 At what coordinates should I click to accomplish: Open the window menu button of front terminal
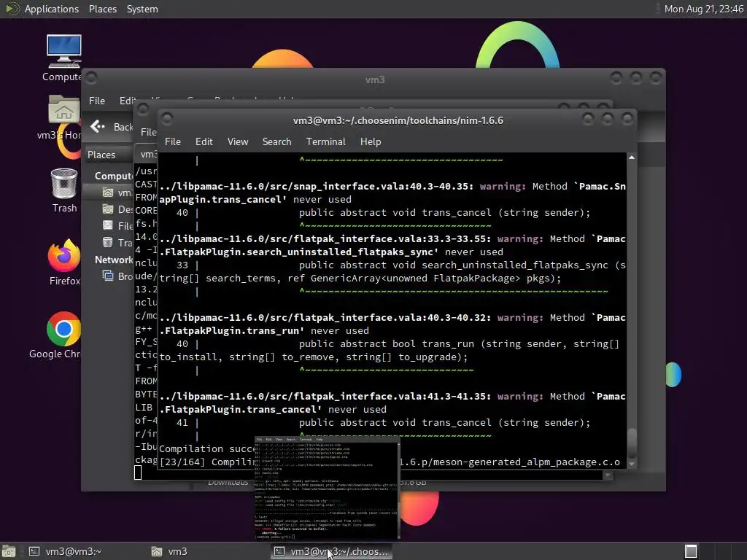[167, 119]
